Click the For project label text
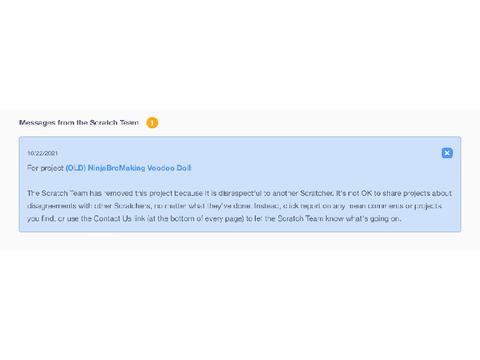This screenshot has height=360, width=480. [45, 168]
